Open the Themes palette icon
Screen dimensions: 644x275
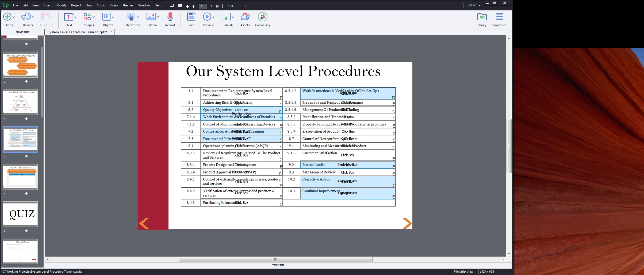pos(26,17)
